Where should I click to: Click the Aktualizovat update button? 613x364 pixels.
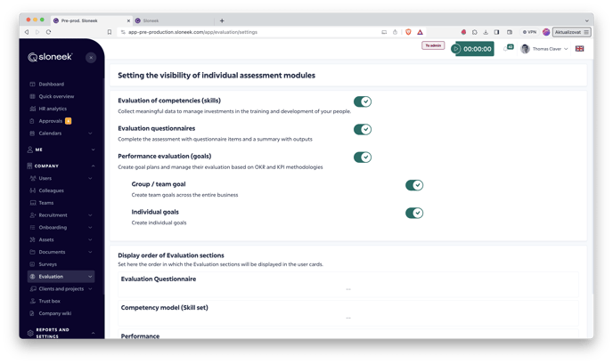571,32
